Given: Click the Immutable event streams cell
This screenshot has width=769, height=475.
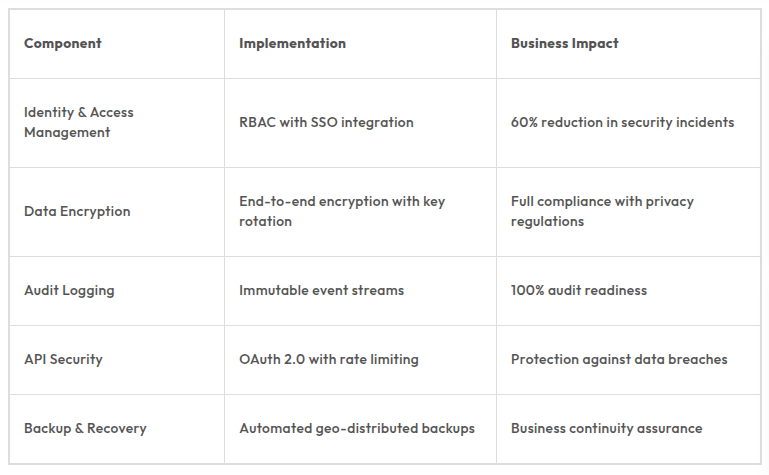Looking at the screenshot, I should click(x=321, y=290).
